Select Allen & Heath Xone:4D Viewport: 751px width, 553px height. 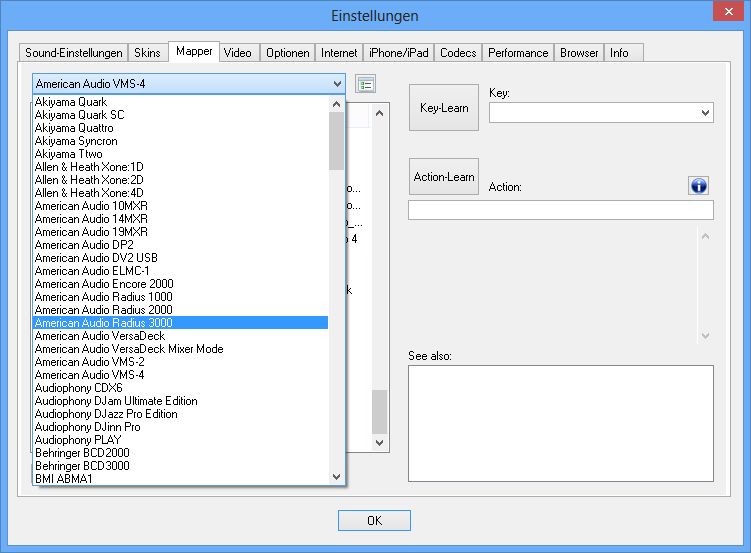pyautogui.click(x=181, y=193)
